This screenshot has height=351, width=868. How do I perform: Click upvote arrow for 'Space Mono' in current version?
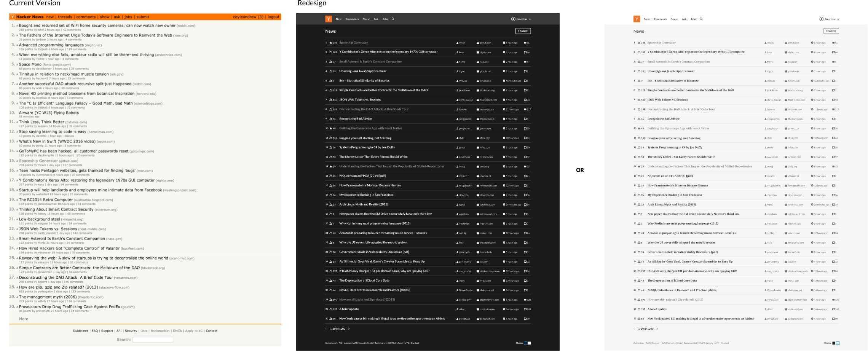pos(17,65)
